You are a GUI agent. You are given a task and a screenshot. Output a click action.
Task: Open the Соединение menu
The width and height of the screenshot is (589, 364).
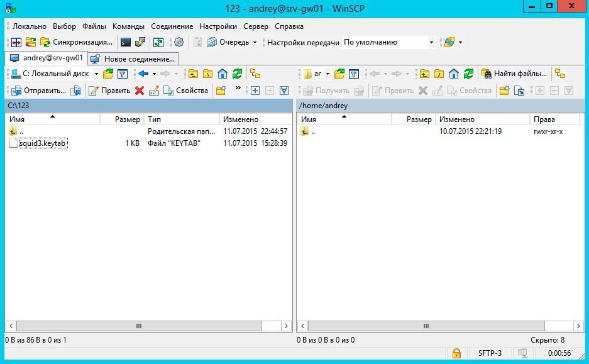click(172, 26)
